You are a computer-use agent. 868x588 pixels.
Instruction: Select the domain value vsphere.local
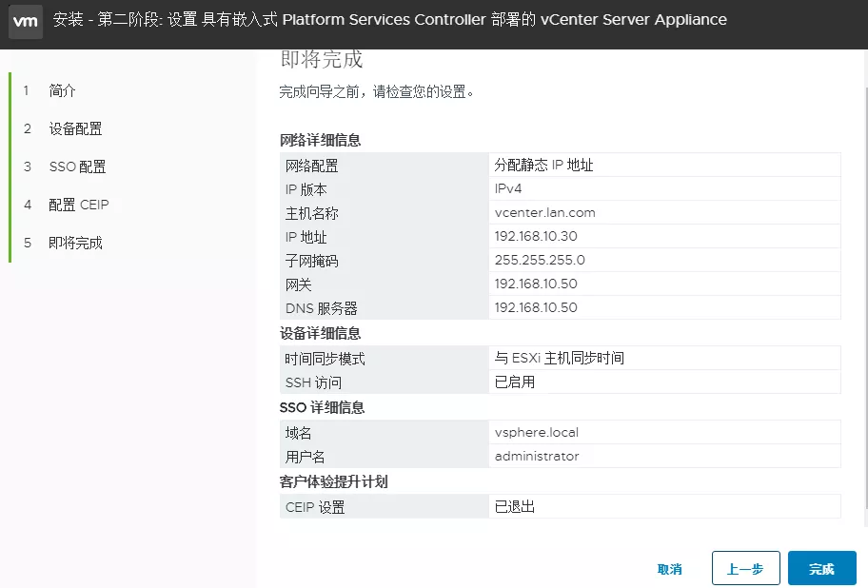coord(537,432)
